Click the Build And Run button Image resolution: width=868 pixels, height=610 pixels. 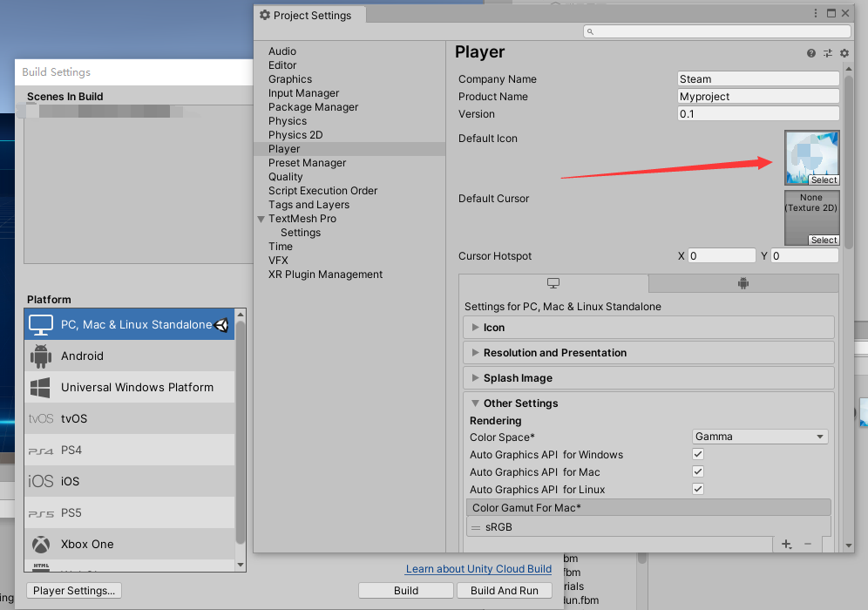(x=505, y=590)
